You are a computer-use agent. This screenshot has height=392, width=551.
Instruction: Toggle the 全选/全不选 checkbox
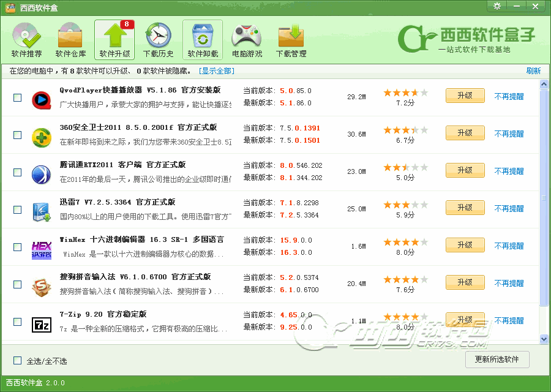pos(18,360)
